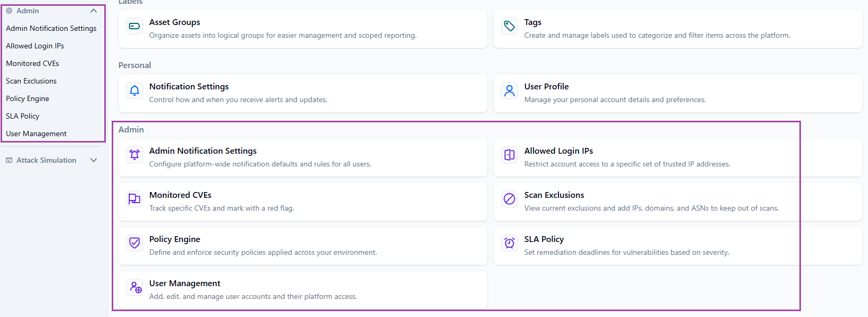
Task: Click the Admin Notification Settings alarm icon
Action: 135,155
